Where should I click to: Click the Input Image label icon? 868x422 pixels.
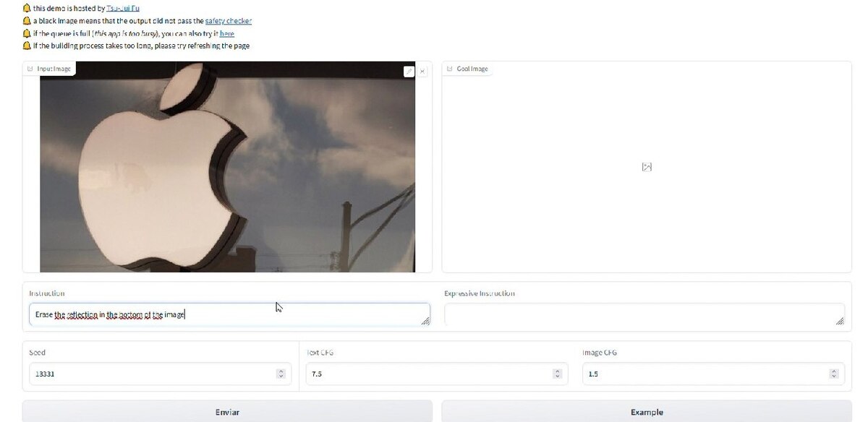click(x=30, y=69)
